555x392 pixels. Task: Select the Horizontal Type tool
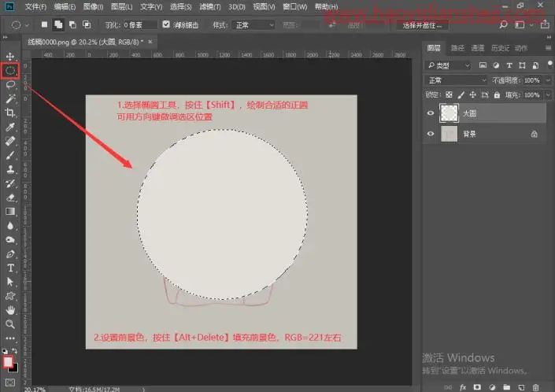(10, 268)
